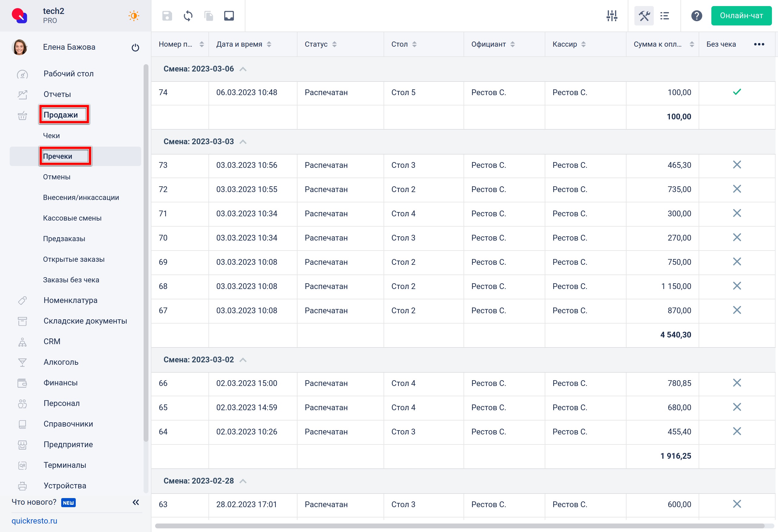Open the Внесения/инкассации submenu item
The image size is (778, 532).
coord(81,198)
